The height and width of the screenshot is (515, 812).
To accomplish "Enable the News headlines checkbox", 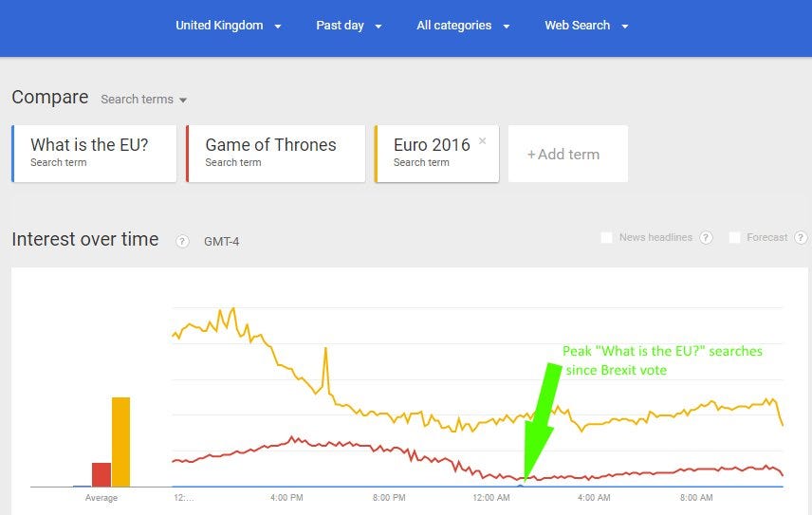I will coord(606,237).
